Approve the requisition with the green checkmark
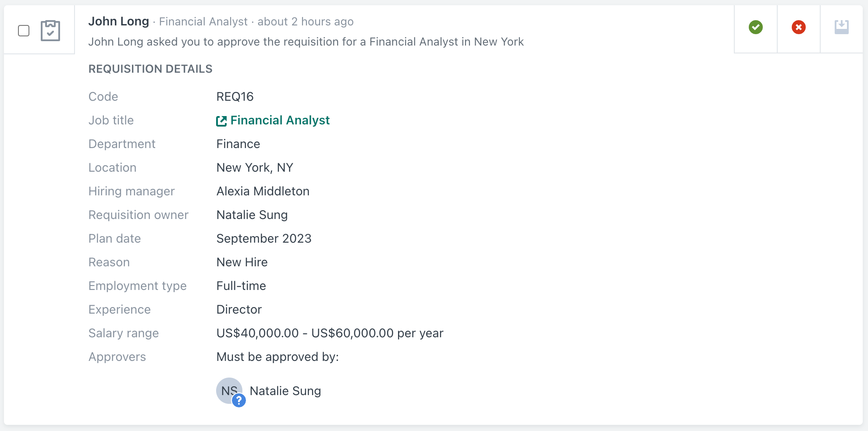Screen dimensions: 868x431 click(755, 27)
